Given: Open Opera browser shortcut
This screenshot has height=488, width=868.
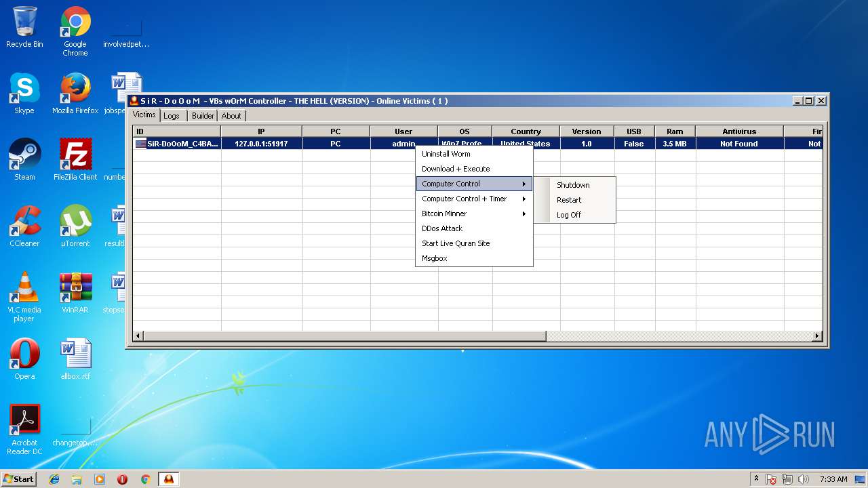Looking at the screenshot, I should [24, 359].
